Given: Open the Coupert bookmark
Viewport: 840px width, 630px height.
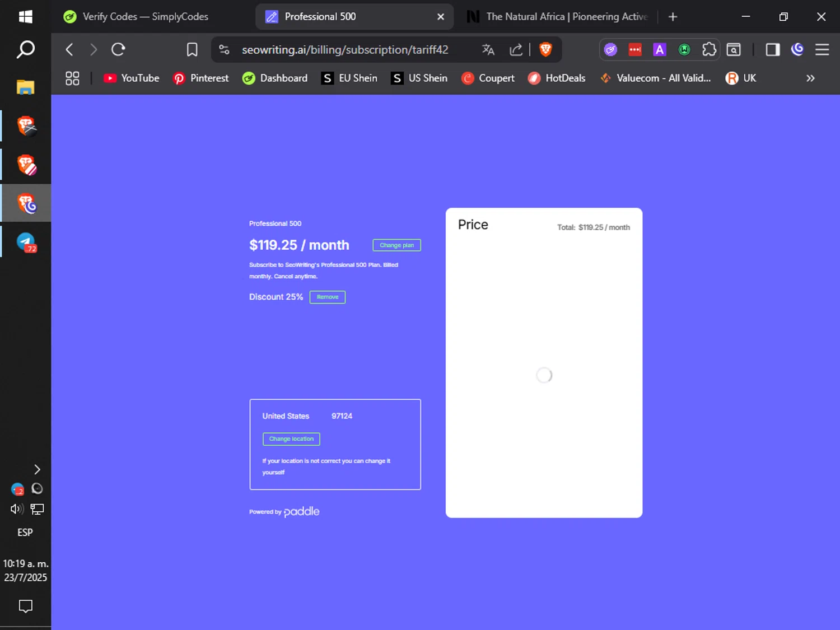Looking at the screenshot, I should click(x=488, y=78).
